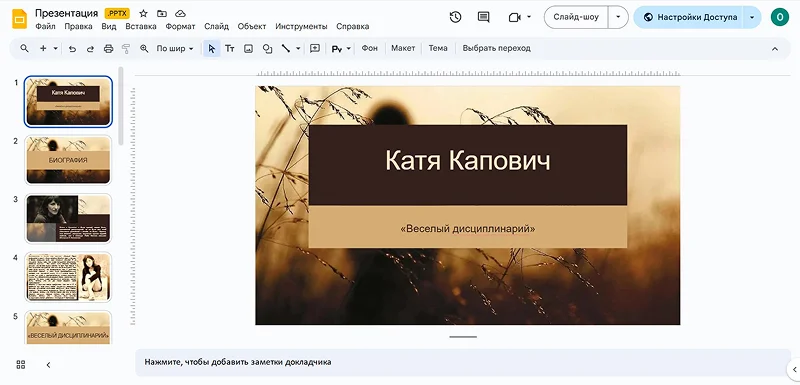Open the Объект menu
800x385 pixels.
252,27
